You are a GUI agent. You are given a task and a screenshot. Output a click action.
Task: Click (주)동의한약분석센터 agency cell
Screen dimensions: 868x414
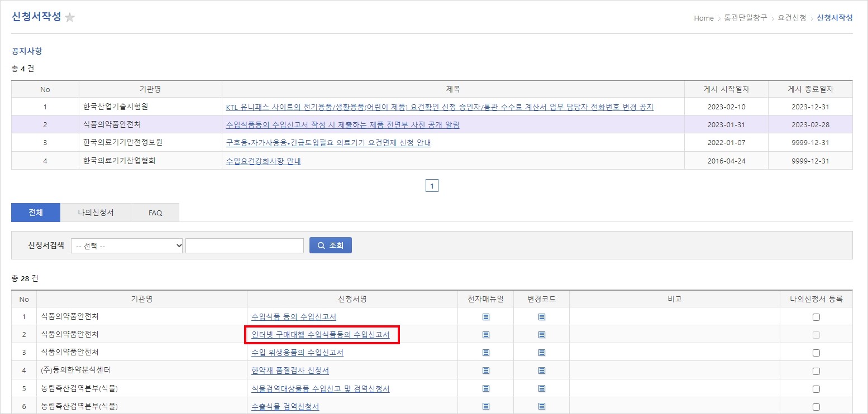coord(142,370)
